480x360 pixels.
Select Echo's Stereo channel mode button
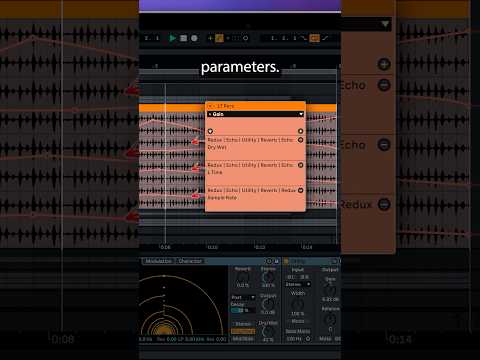(x=243, y=324)
